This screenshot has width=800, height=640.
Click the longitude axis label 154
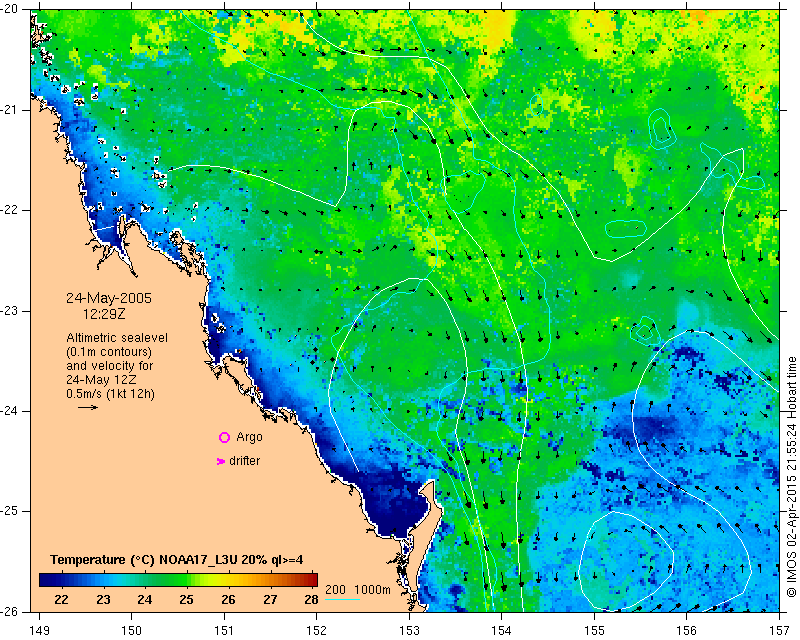click(x=502, y=631)
